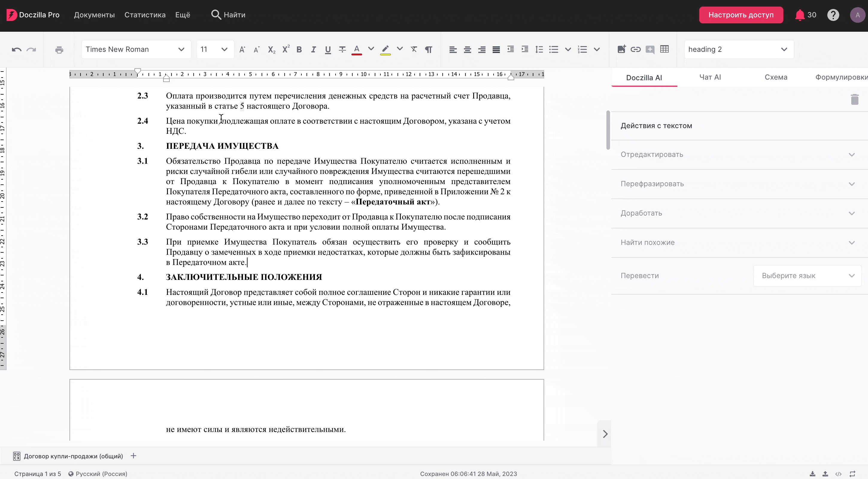Open Статистика menu
Viewport: 868px width, 479px height.
[145, 15]
